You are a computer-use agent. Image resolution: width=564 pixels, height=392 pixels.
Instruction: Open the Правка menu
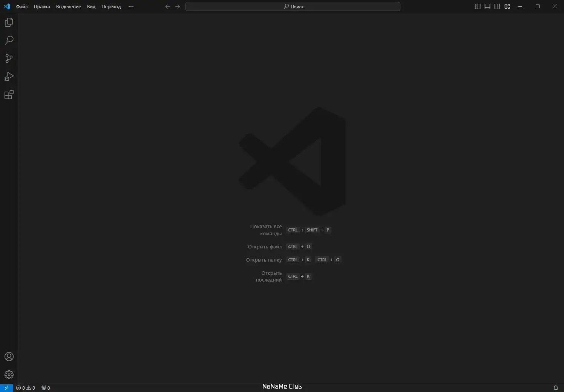42,6
